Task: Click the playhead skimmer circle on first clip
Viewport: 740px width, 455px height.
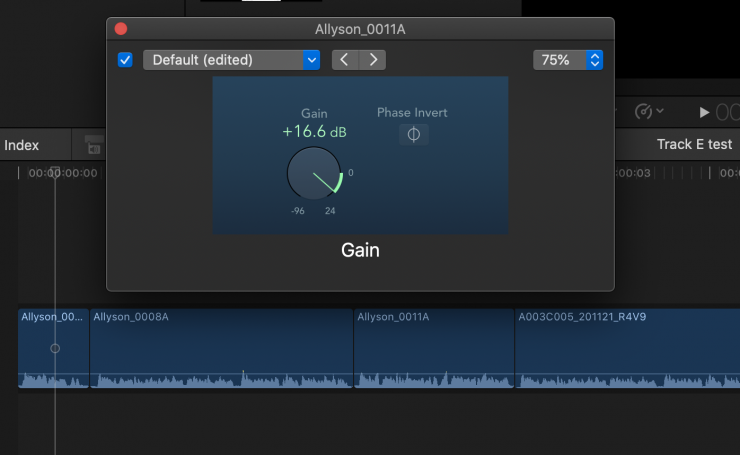Action: 55,349
